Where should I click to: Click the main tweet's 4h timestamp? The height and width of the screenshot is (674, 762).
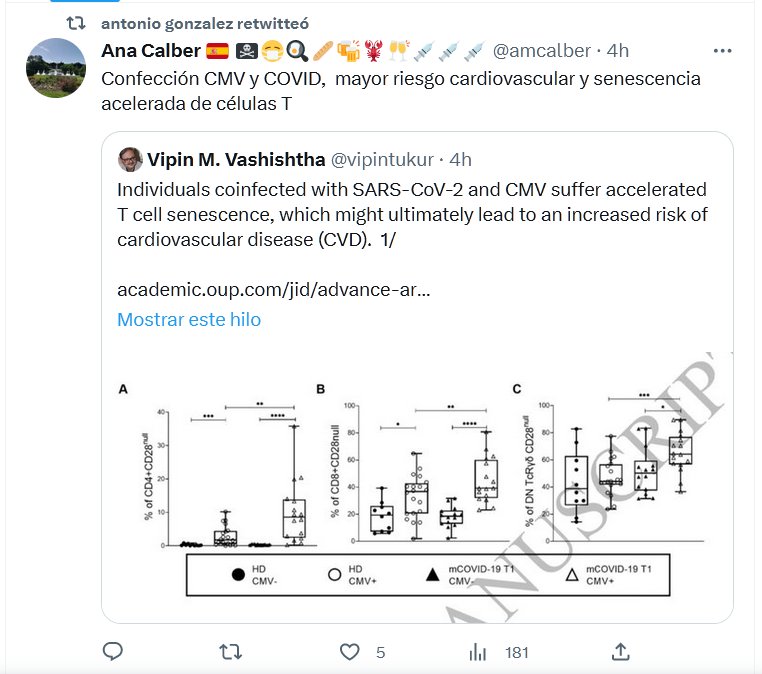[x=619, y=50]
